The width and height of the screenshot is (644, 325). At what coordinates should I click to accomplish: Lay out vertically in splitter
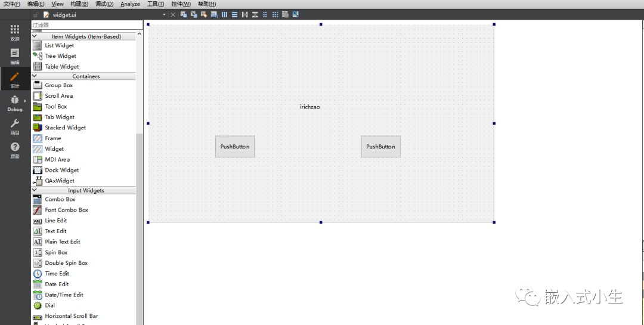pos(255,14)
